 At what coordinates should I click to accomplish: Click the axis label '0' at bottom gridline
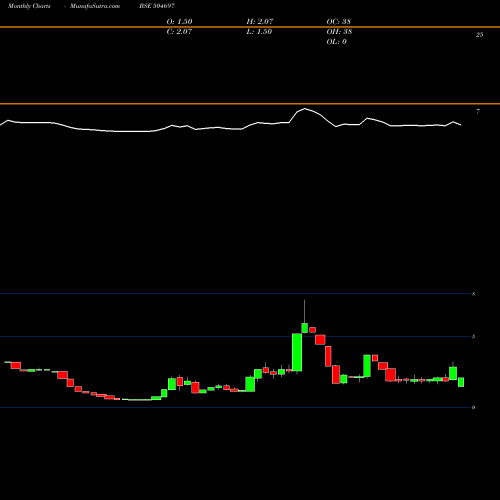tap(473, 407)
